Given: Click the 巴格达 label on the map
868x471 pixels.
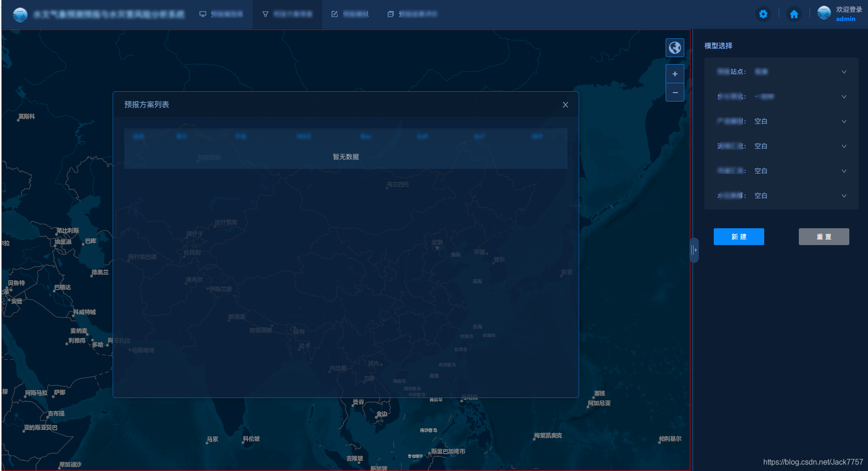Looking at the screenshot, I should [x=63, y=287].
